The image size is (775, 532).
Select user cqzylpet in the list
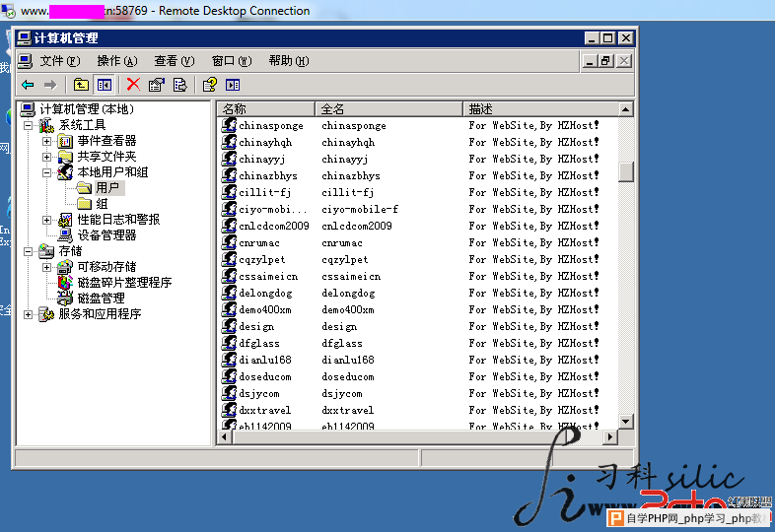(262, 259)
